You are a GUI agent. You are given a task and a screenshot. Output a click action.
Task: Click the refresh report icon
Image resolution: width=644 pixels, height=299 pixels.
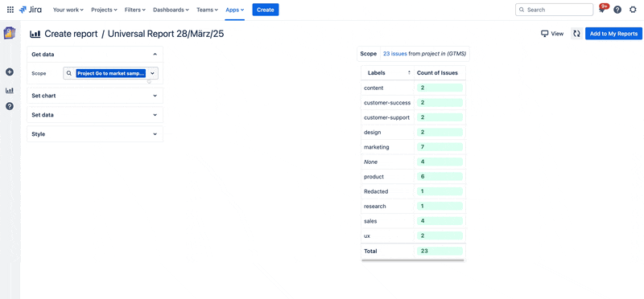576,34
